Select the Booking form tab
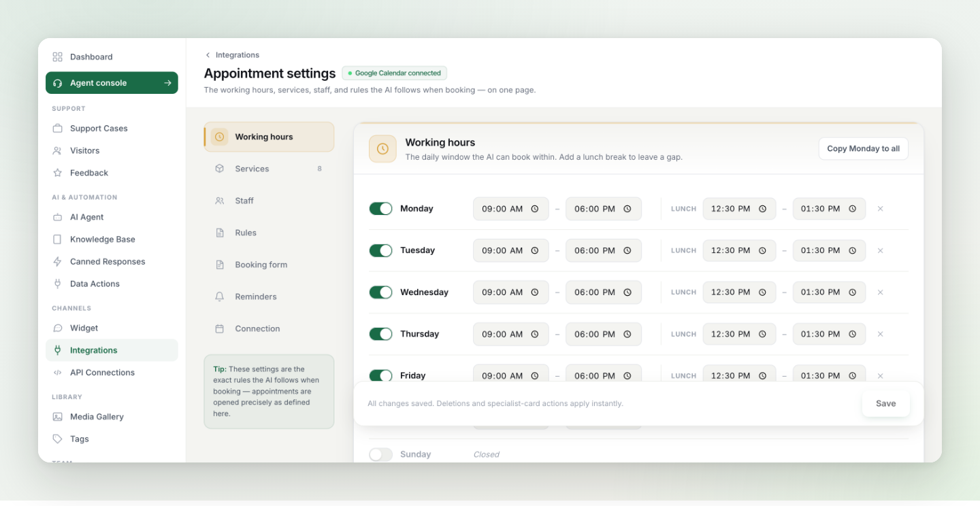Screen dimensions: 980x506 [x=269, y=265]
